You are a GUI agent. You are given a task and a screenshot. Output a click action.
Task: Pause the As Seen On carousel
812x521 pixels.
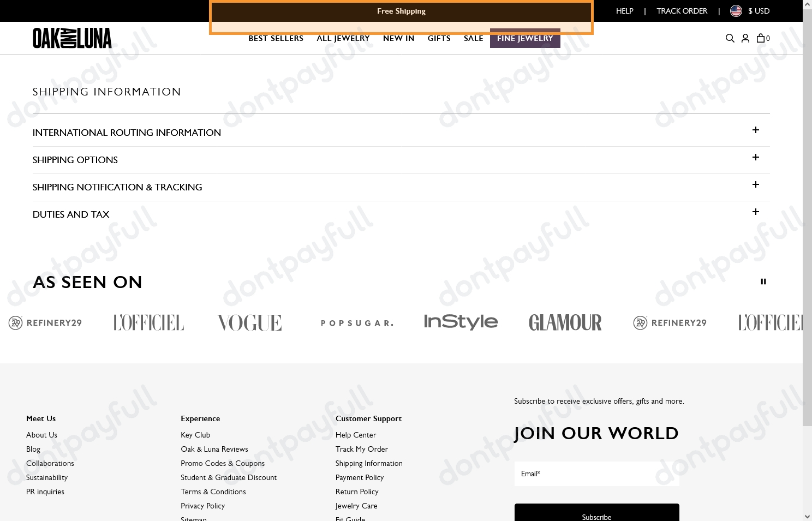[x=763, y=282]
